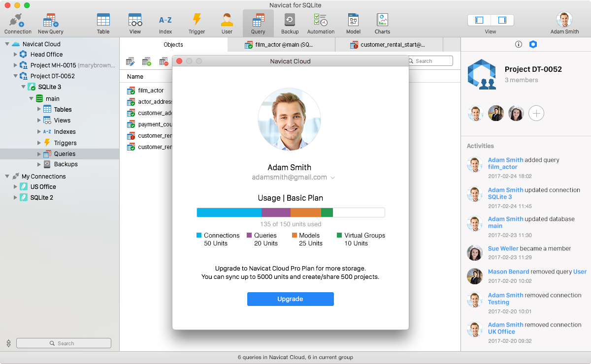
Task: Open View objects in toolbar
Action: point(135,24)
